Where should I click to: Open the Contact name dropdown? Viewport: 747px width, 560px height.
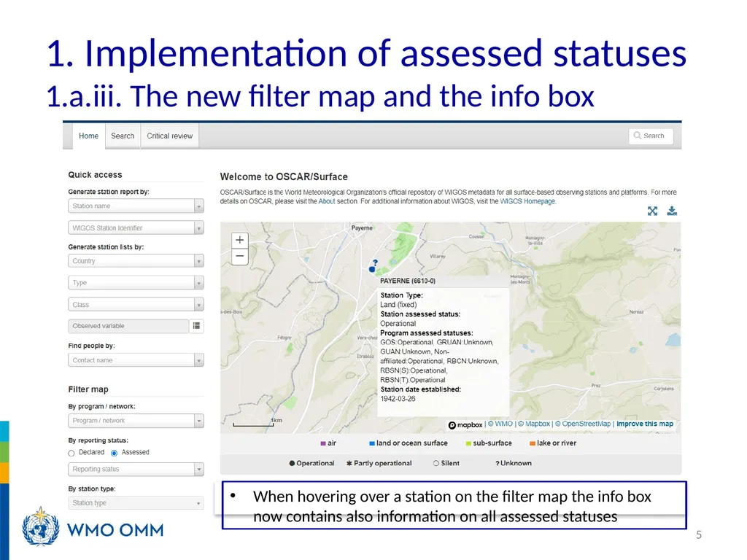point(136,360)
